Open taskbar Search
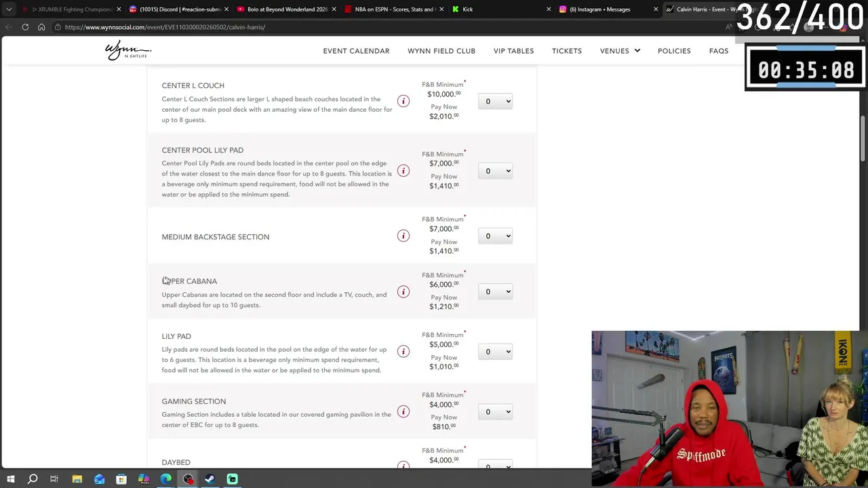868x488 pixels. 33,479
